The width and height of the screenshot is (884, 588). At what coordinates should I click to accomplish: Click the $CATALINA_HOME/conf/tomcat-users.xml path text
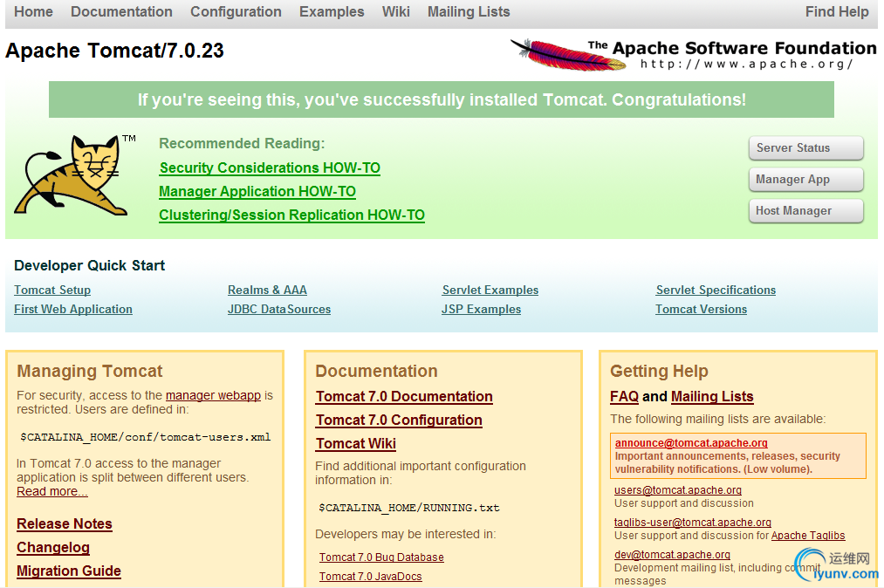[x=146, y=437]
